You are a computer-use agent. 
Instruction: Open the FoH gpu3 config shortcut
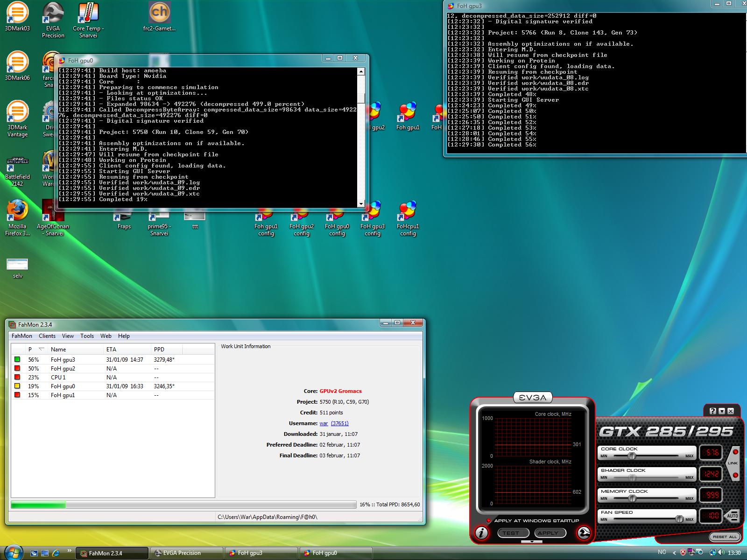tap(372, 218)
